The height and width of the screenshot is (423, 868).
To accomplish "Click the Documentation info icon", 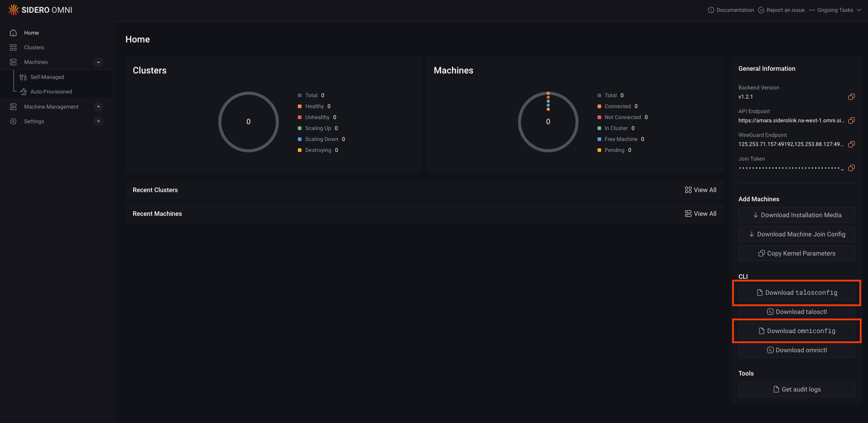I will (x=710, y=10).
